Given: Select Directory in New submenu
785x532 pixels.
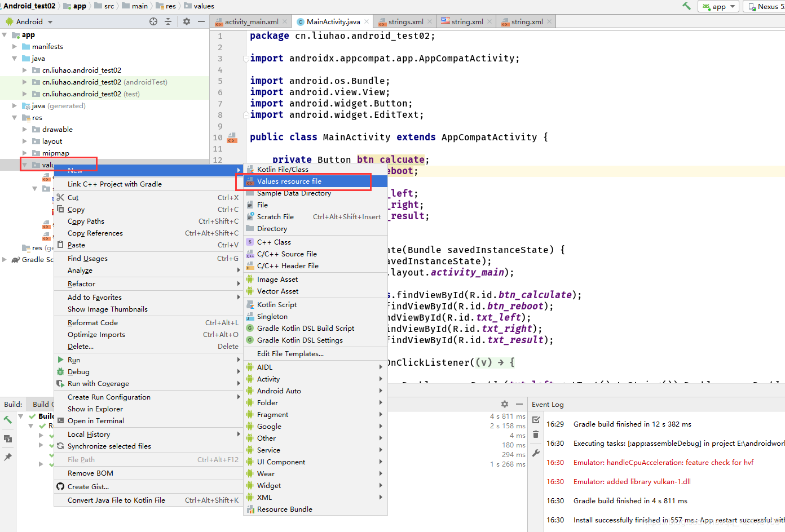Looking at the screenshot, I should click(315, 228).
